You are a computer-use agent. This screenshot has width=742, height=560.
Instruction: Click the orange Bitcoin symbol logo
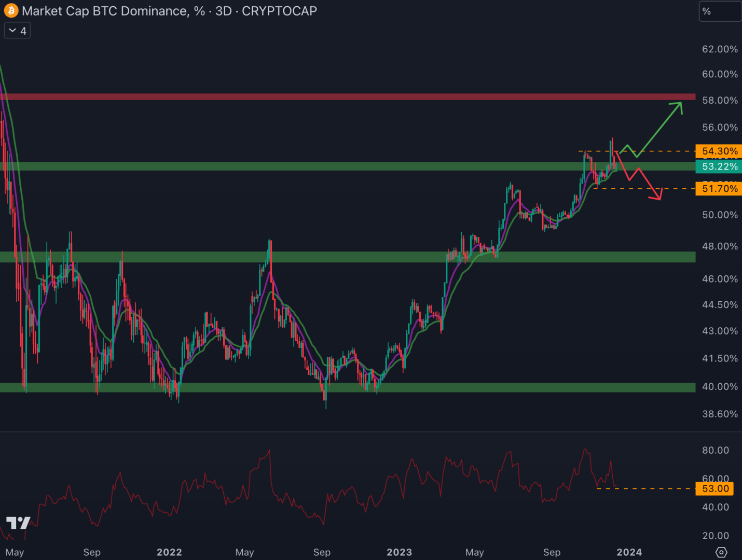point(11,11)
